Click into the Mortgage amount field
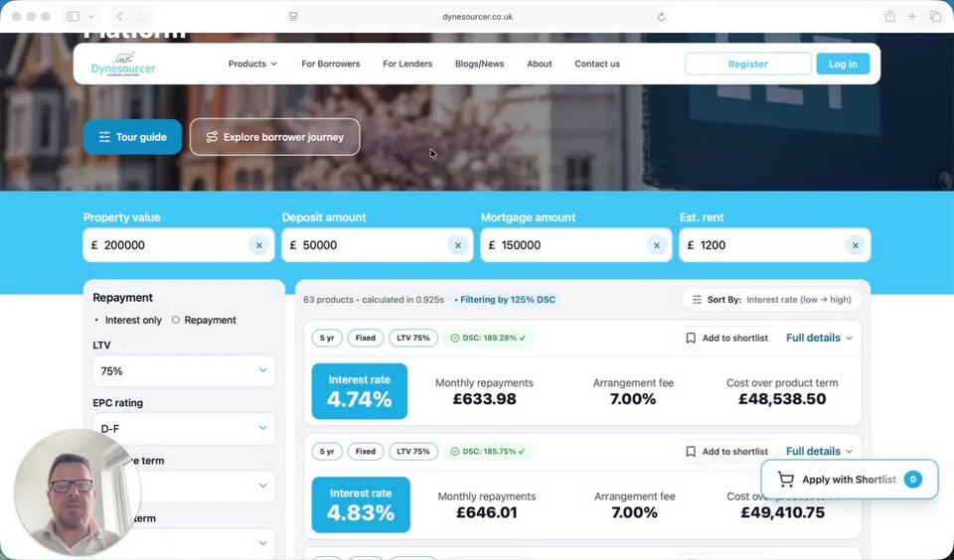Image resolution: width=954 pixels, height=560 pixels. click(x=565, y=245)
